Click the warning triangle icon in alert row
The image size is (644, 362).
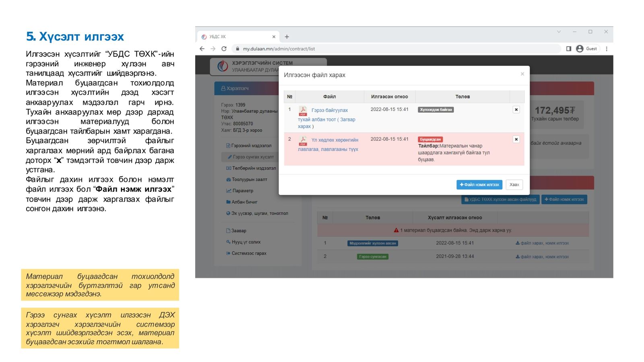click(396, 230)
